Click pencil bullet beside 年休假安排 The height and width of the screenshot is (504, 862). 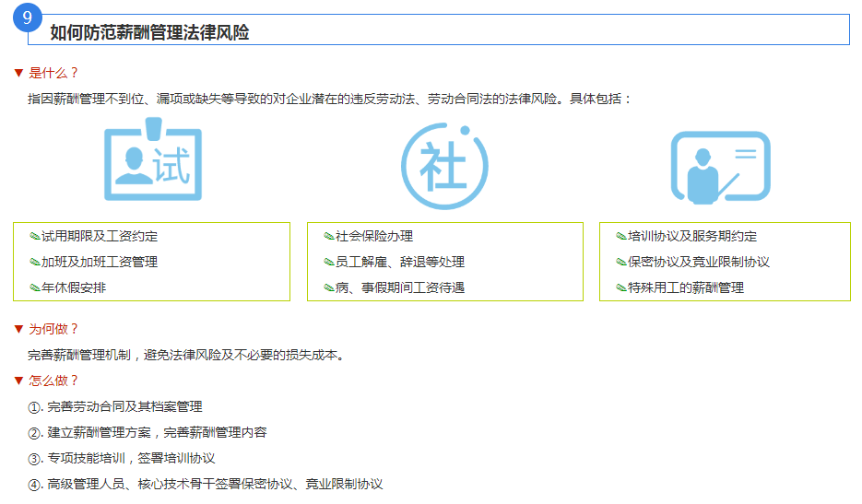[35, 288]
